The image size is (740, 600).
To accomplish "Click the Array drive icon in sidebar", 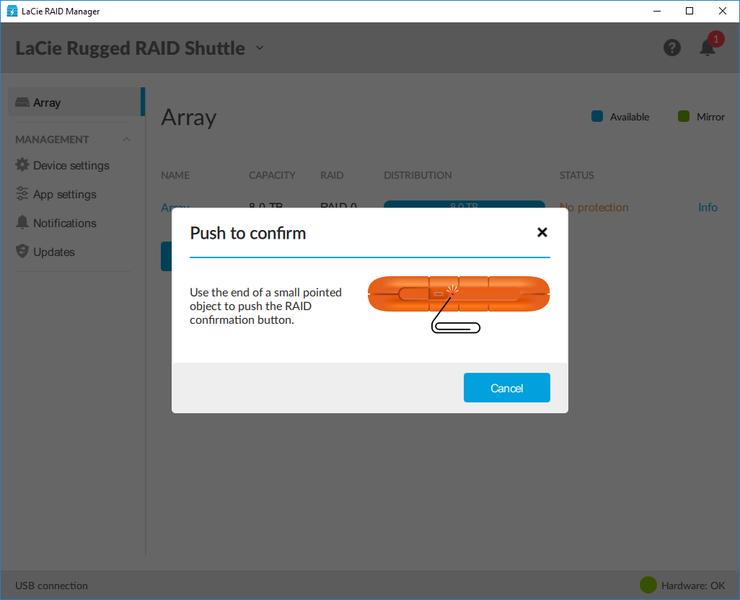I will 22,102.
